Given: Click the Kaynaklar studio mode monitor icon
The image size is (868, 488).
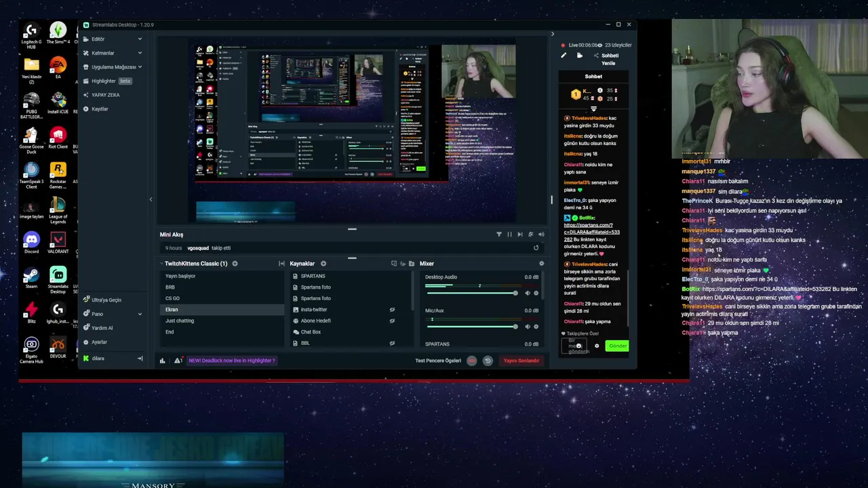Looking at the screenshot, I should point(394,264).
